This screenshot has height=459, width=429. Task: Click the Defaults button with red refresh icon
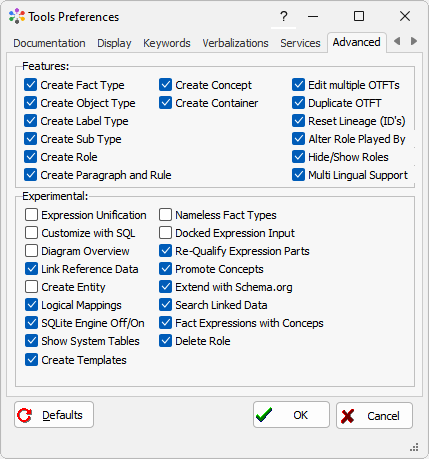(x=54, y=415)
